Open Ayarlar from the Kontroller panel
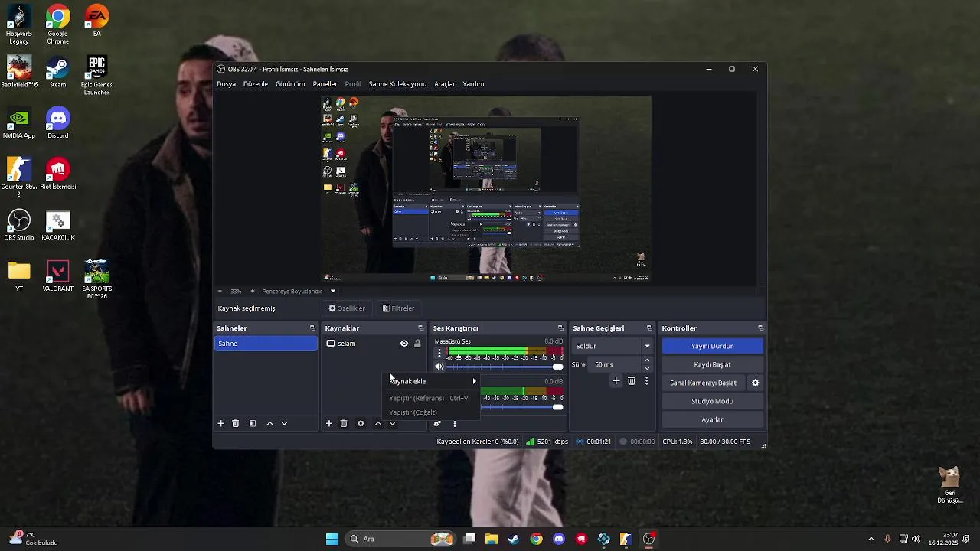This screenshot has height=551, width=980. click(712, 419)
